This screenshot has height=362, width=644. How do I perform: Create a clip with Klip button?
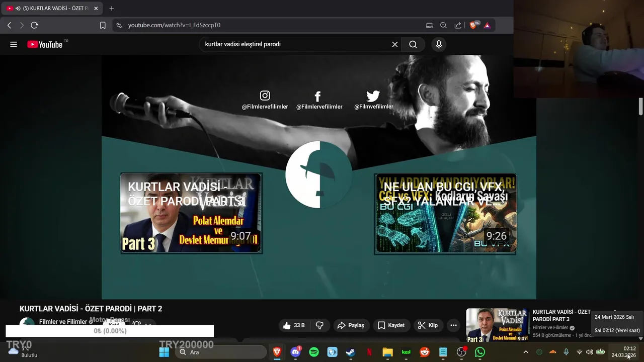point(428,325)
